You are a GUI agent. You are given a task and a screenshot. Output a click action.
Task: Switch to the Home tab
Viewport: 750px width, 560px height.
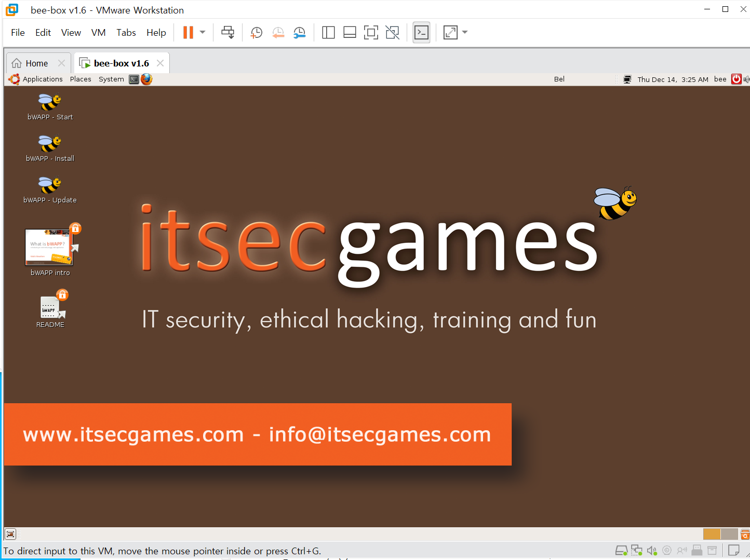point(37,63)
